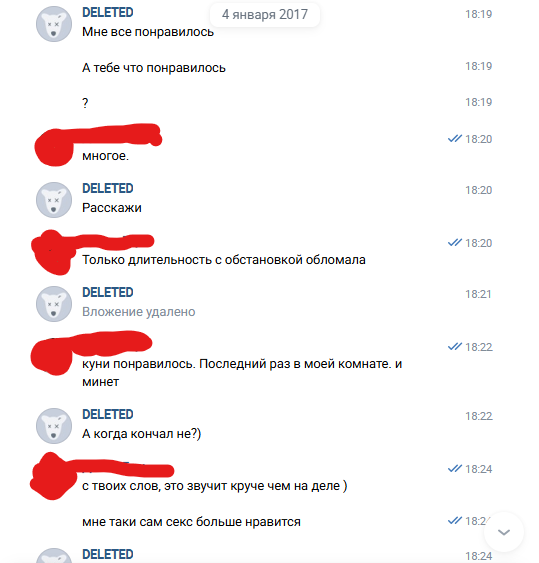Open DELETED avatar at 18:19 message
The height and width of the screenshot is (563, 539).
point(54,24)
